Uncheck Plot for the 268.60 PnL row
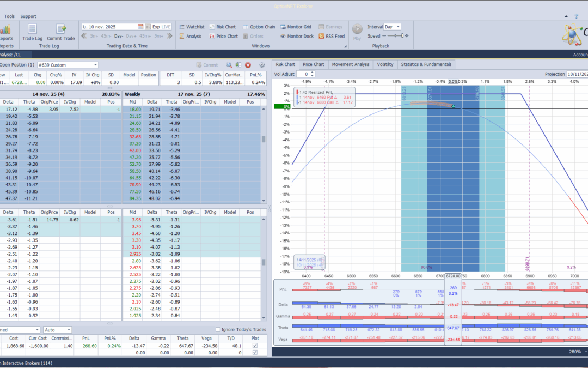588x368 pixels. [x=255, y=346]
